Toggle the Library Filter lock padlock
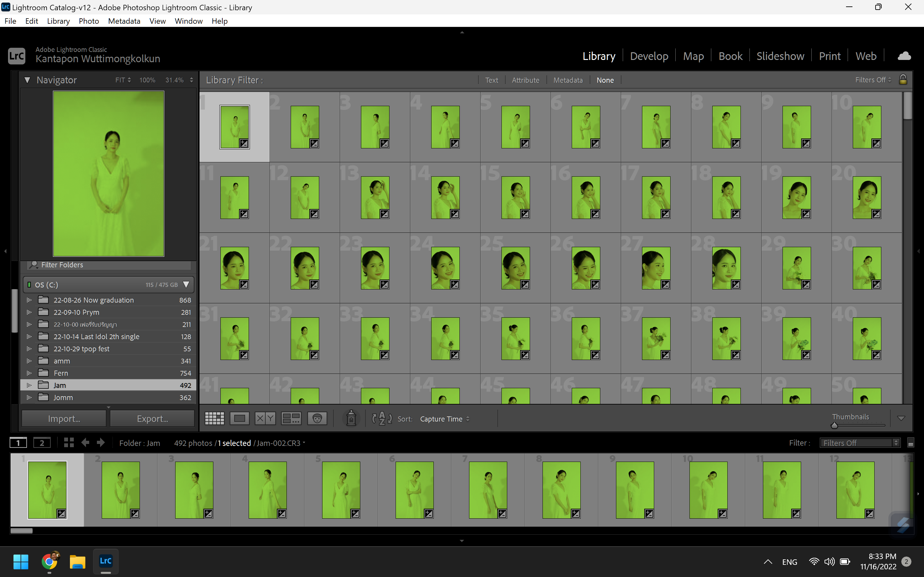The width and height of the screenshot is (924, 577). pyautogui.click(x=903, y=79)
